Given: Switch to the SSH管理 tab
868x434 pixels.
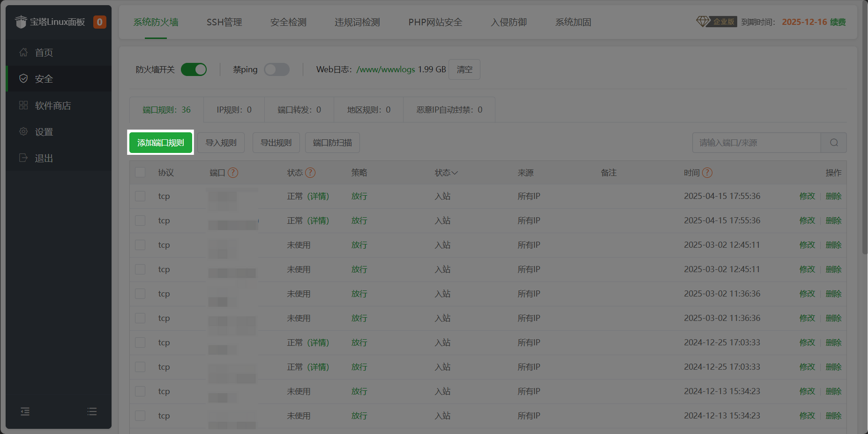Looking at the screenshot, I should pos(224,22).
